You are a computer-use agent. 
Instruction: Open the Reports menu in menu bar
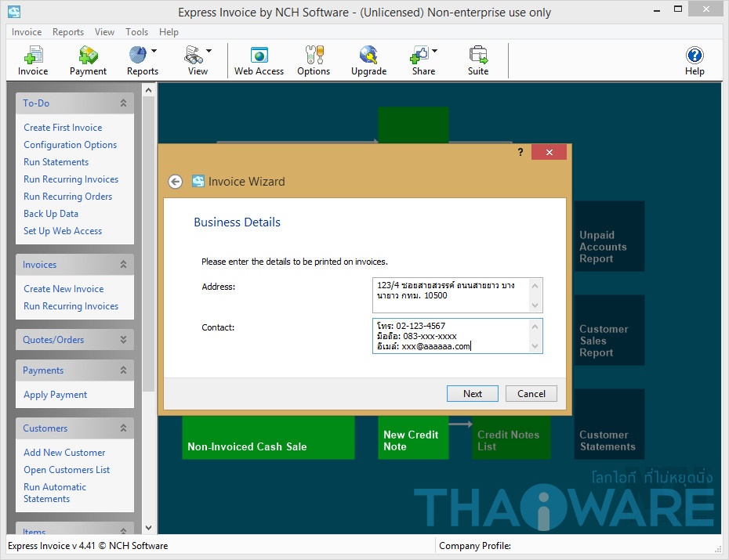tap(68, 32)
